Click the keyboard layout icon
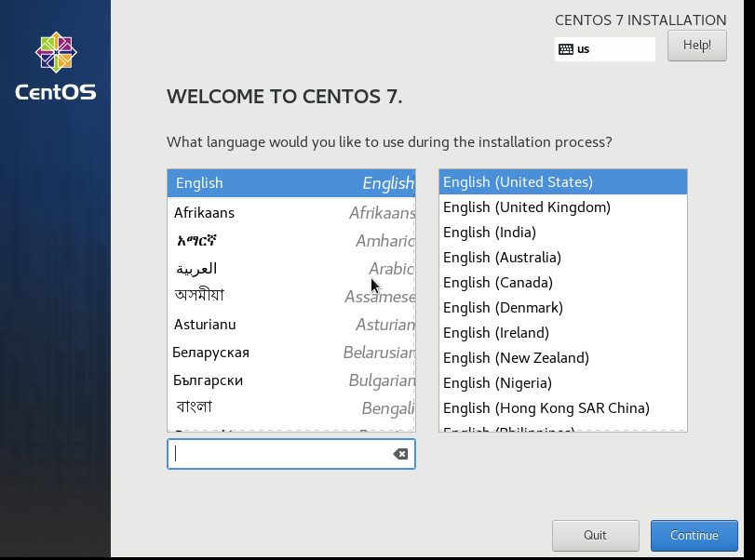The width and height of the screenshot is (755, 560). 566,49
